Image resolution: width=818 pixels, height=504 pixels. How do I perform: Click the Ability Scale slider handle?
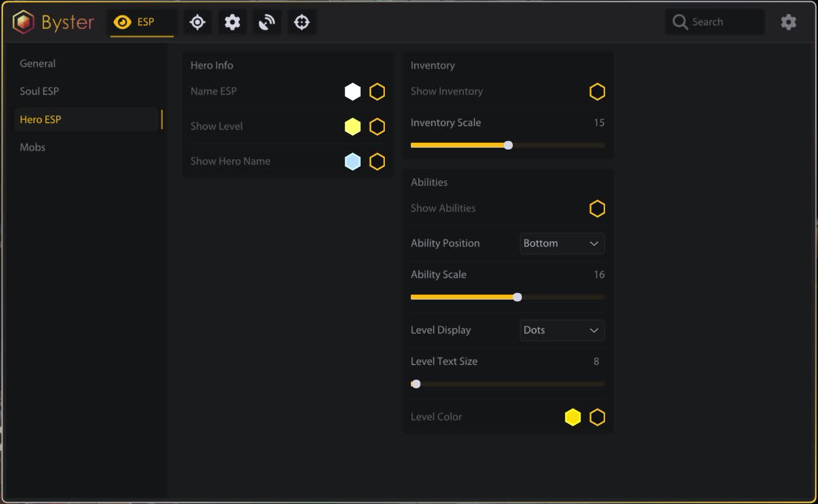pyautogui.click(x=517, y=297)
